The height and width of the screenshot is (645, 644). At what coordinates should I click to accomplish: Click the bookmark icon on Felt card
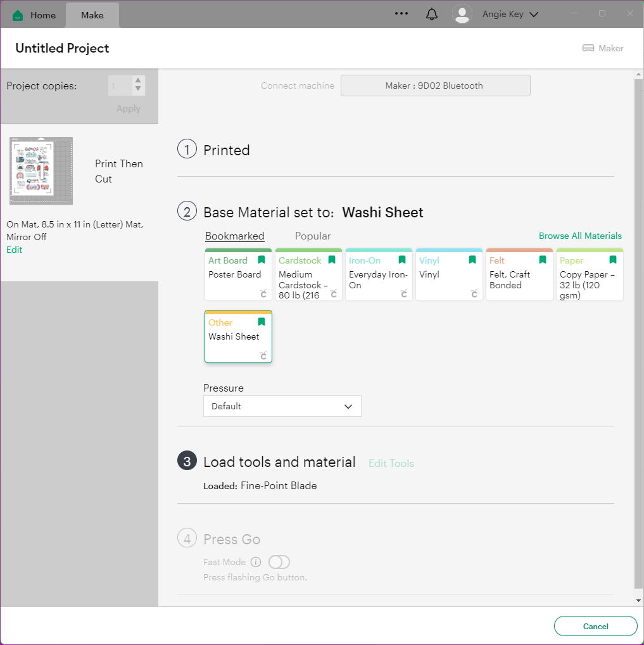542,260
